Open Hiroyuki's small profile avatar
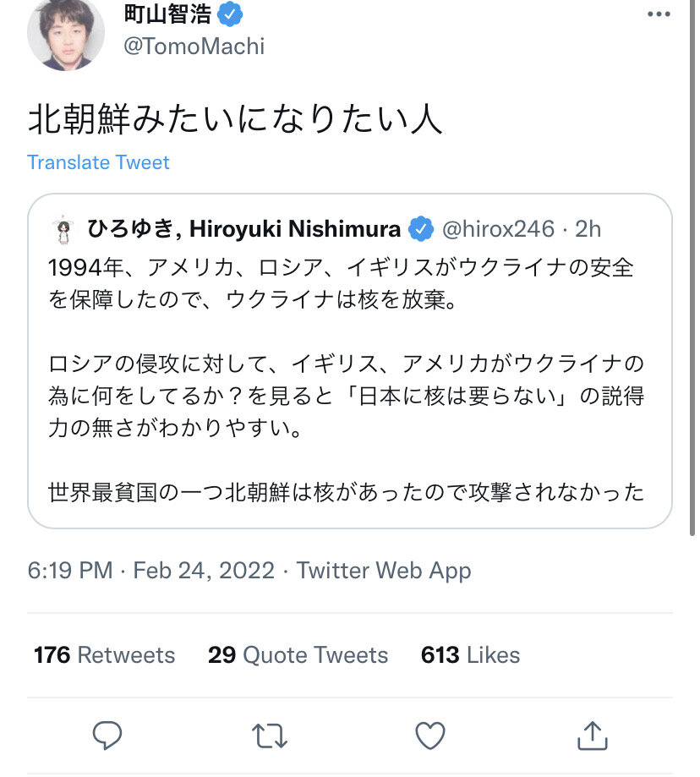The height and width of the screenshot is (777, 700). click(x=60, y=229)
